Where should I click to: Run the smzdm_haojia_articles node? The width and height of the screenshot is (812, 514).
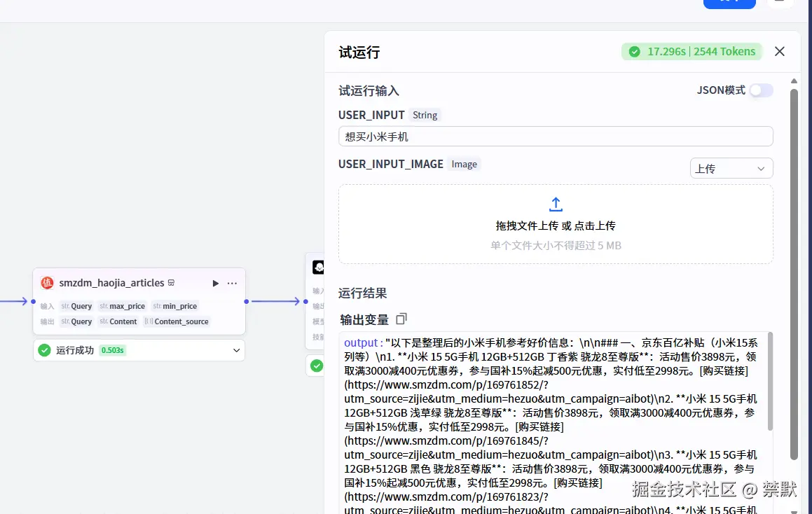(215, 283)
